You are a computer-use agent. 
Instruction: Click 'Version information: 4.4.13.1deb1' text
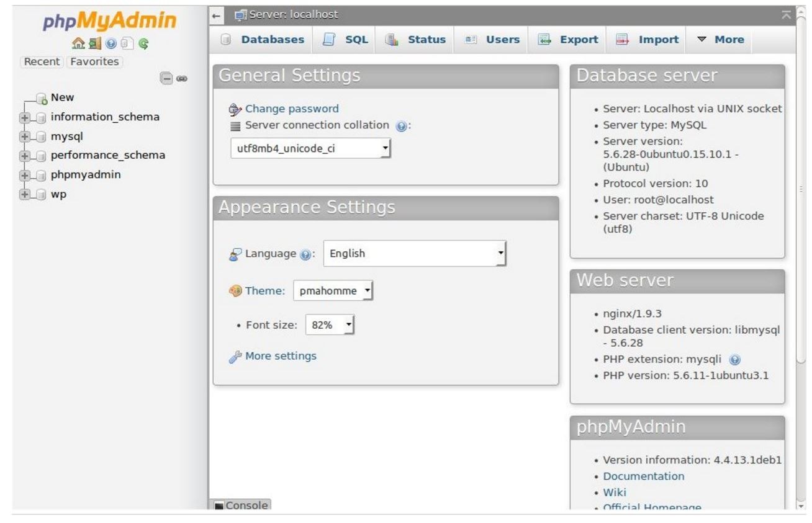pos(692,460)
